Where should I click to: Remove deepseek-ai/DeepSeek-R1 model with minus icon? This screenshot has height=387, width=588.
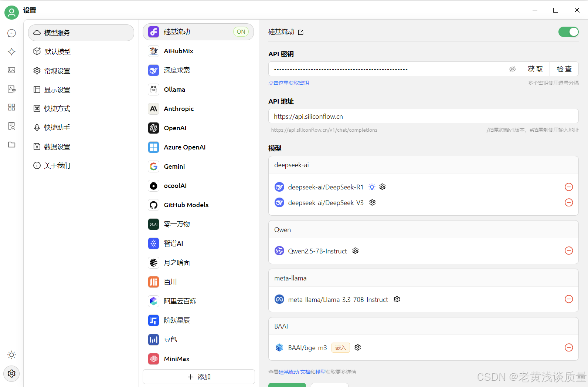click(569, 187)
